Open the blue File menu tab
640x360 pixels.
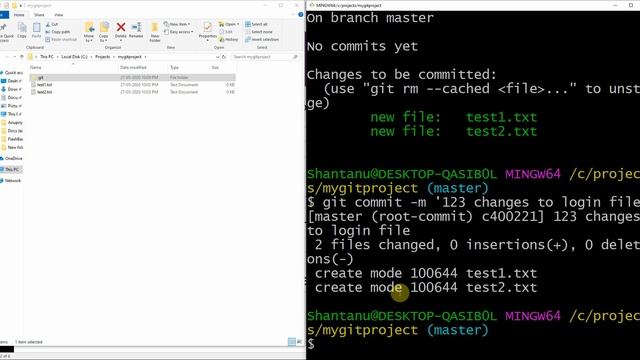(x=4, y=15)
